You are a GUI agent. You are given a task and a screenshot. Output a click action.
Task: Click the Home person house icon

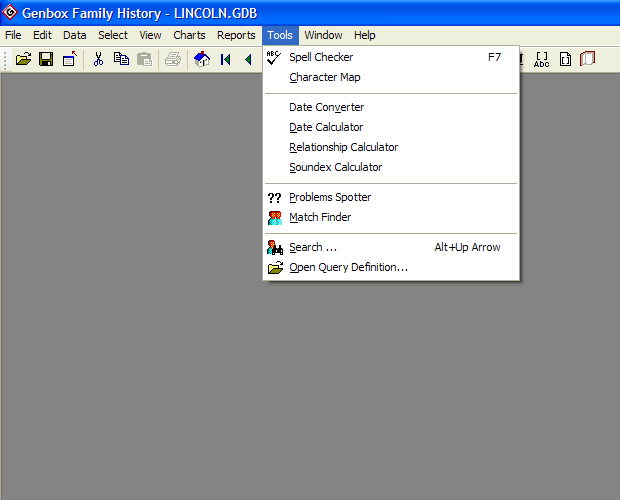coord(202,59)
